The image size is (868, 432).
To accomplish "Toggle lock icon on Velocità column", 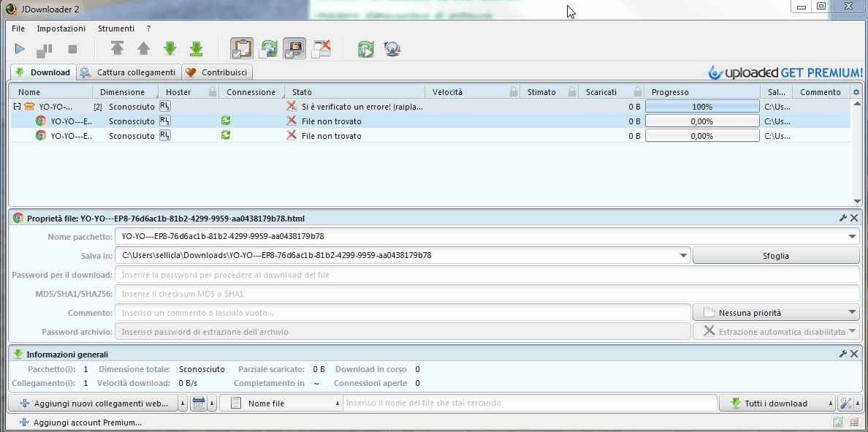I will coord(514,92).
